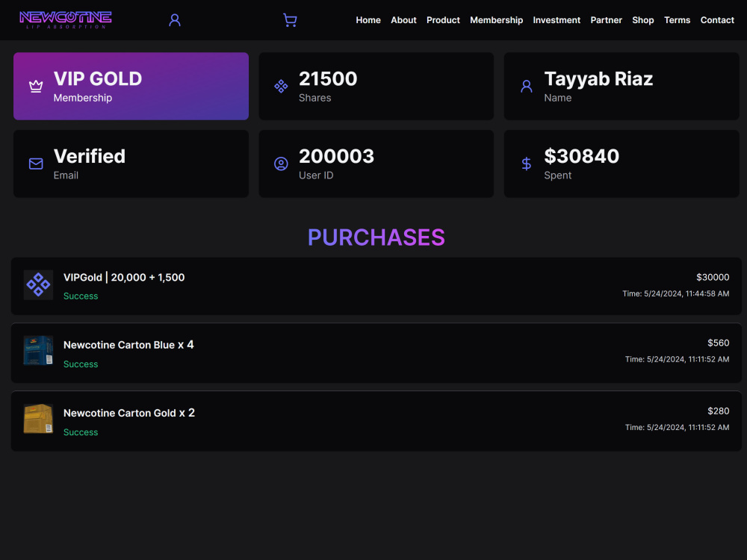
Task: Click the $560 purchase amount
Action: (718, 343)
